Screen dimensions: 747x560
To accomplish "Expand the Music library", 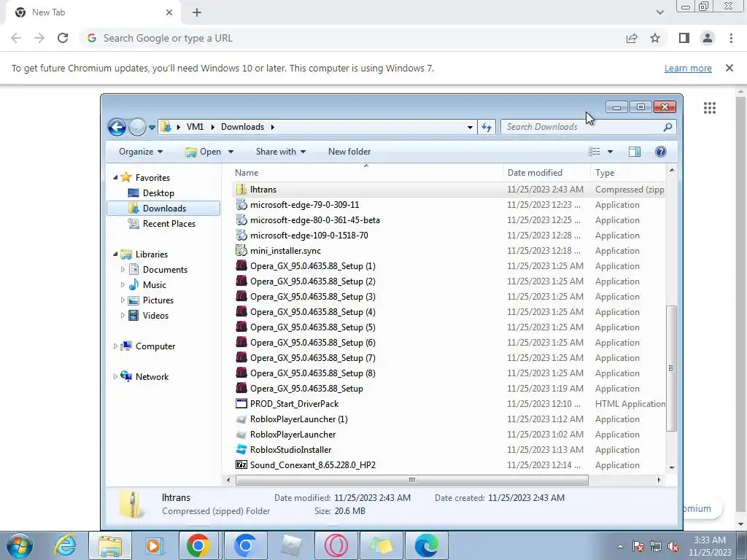I will (123, 285).
